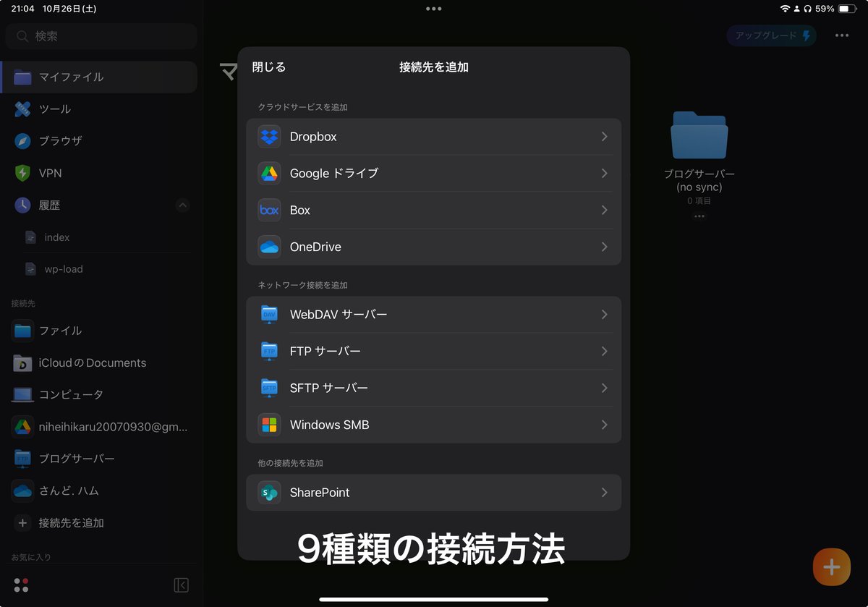Select the FTP サーバー label
This screenshot has width=868, height=607.
coord(325,352)
